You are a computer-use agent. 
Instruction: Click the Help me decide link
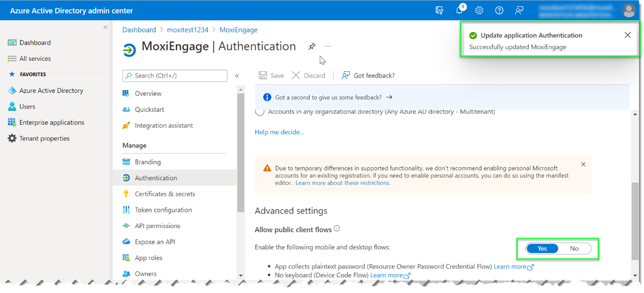tap(279, 132)
